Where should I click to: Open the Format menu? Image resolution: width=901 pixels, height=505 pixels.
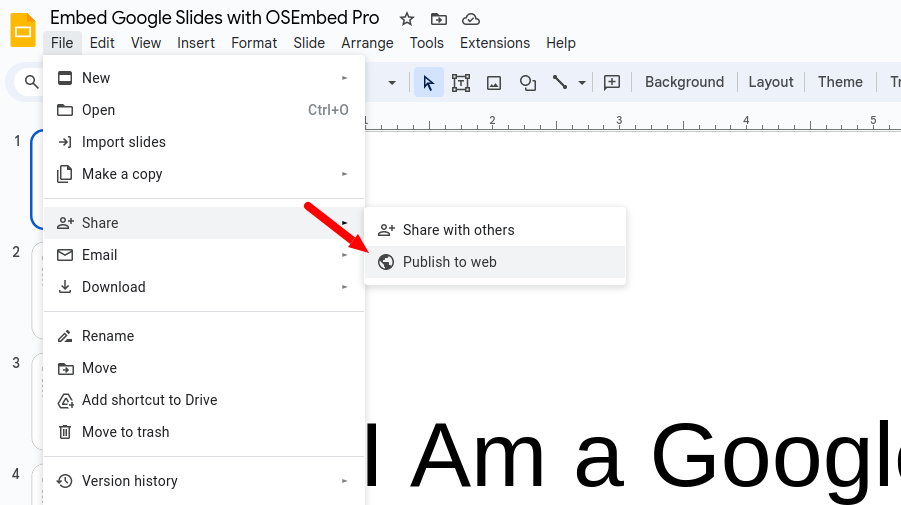pos(254,43)
